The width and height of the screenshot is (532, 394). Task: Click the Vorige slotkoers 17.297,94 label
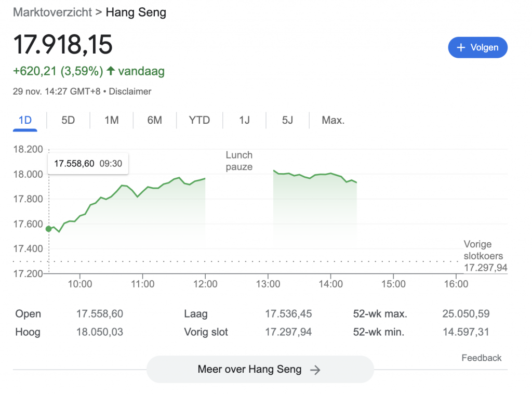(x=485, y=256)
